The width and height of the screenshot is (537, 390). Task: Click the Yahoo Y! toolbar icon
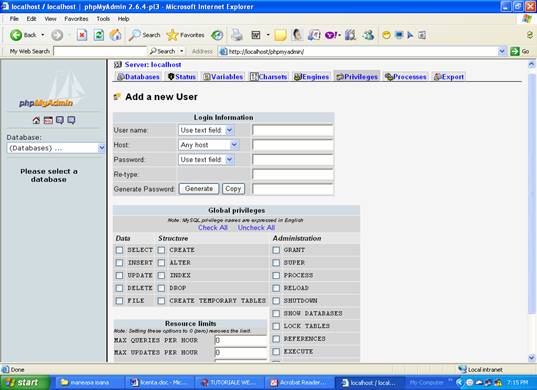[x=332, y=35]
